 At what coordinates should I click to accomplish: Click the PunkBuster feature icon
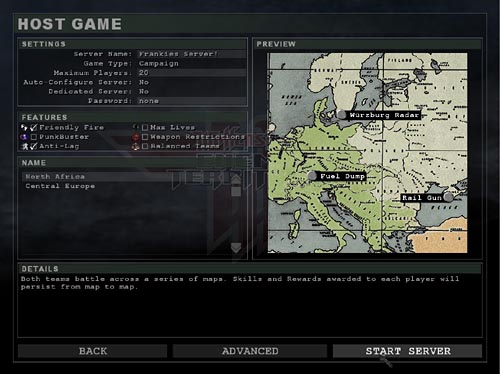(24, 137)
